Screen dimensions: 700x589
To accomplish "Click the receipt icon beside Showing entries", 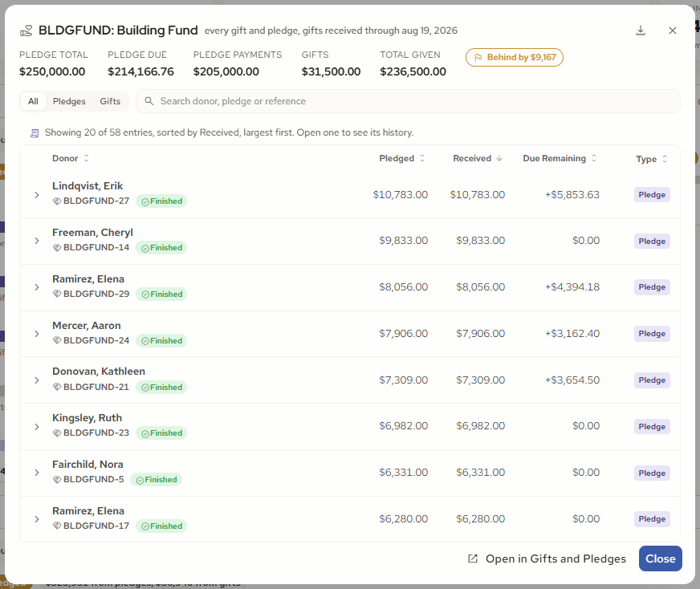I will [35, 133].
